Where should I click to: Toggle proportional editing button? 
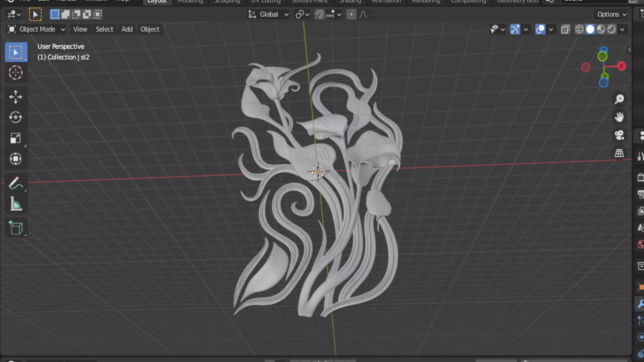click(351, 14)
